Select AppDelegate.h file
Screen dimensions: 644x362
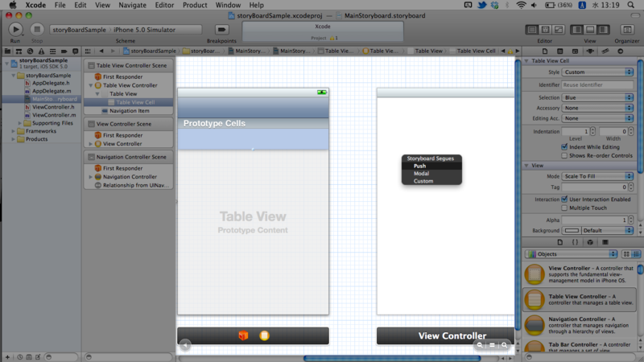pyautogui.click(x=51, y=83)
